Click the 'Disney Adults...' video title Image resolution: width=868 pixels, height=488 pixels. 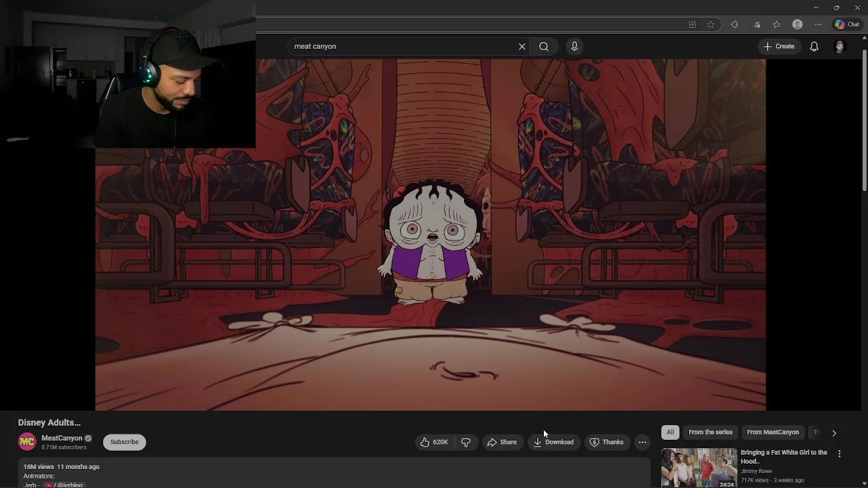(49, 422)
